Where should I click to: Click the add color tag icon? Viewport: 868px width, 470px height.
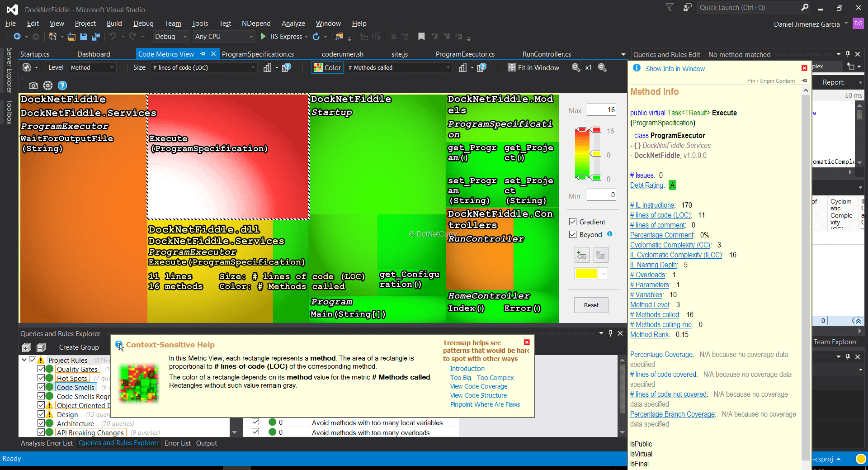click(581, 255)
